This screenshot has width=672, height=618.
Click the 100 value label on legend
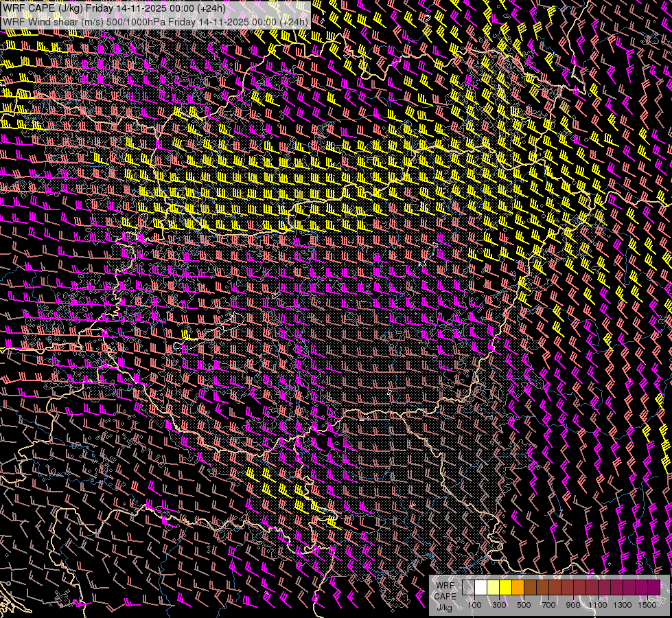click(x=474, y=605)
